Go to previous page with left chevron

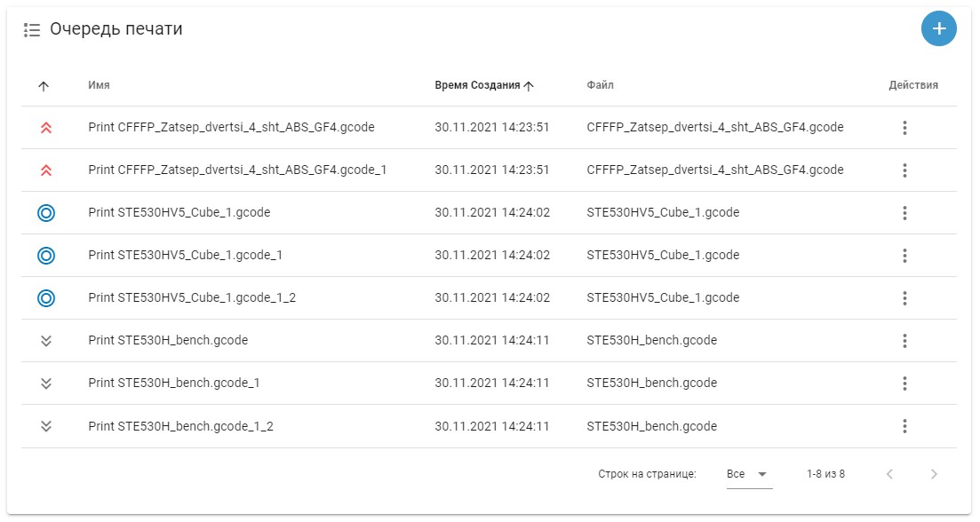(889, 475)
